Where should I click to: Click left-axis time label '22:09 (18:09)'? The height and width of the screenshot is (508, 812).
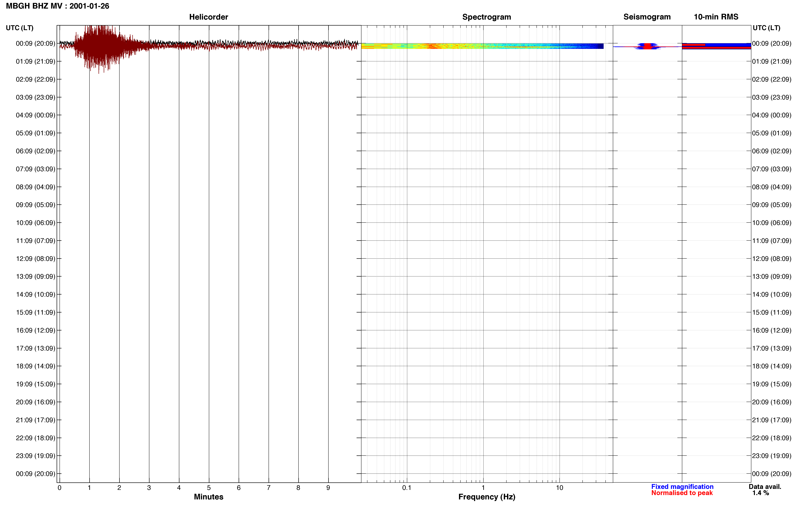point(36,438)
